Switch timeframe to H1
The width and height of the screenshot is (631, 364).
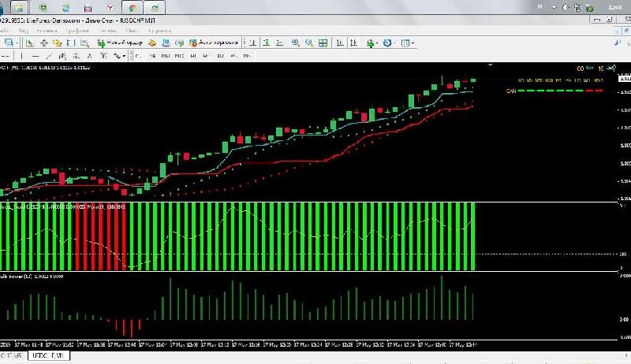click(x=192, y=56)
